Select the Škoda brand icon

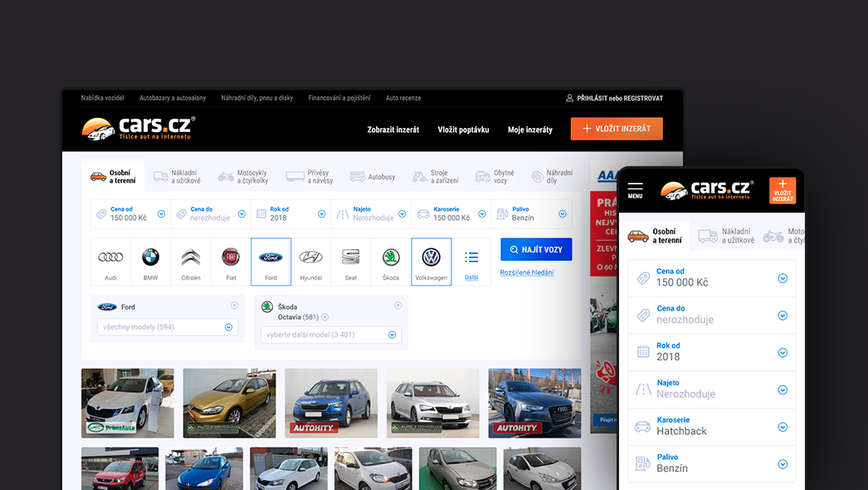click(x=391, y=257)
